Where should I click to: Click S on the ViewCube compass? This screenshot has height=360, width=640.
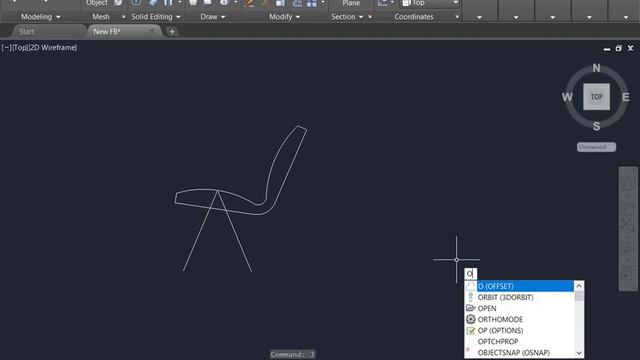(596, 126)
